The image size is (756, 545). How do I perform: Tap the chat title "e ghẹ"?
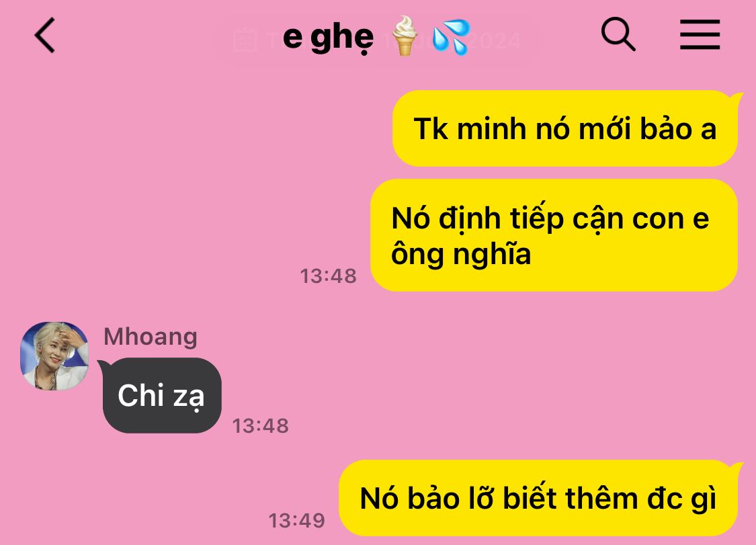point(328,37)
